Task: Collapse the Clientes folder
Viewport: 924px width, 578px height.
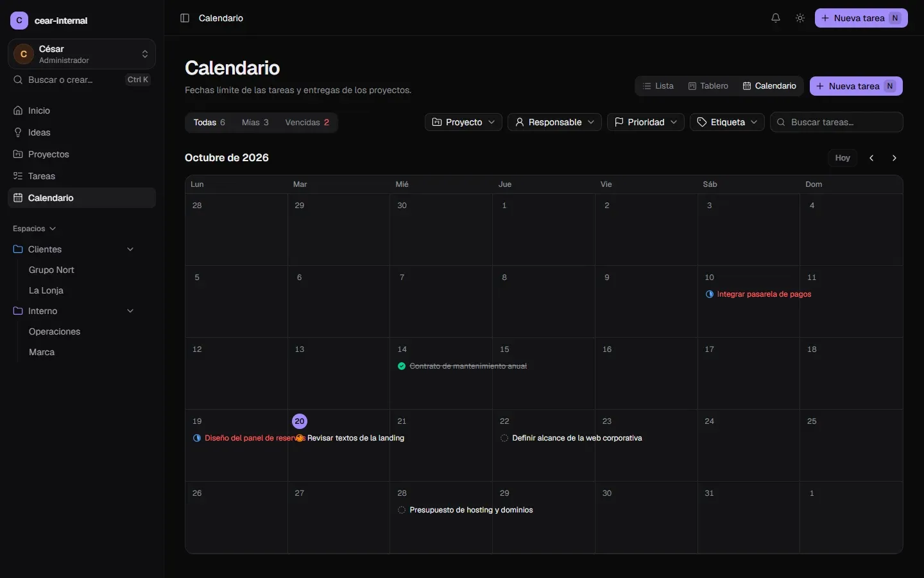Action: 130,249
